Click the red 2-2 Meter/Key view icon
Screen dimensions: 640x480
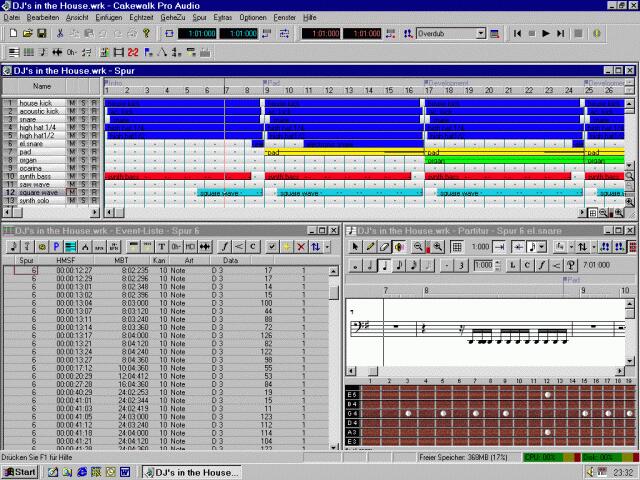(x=133, y=52)
